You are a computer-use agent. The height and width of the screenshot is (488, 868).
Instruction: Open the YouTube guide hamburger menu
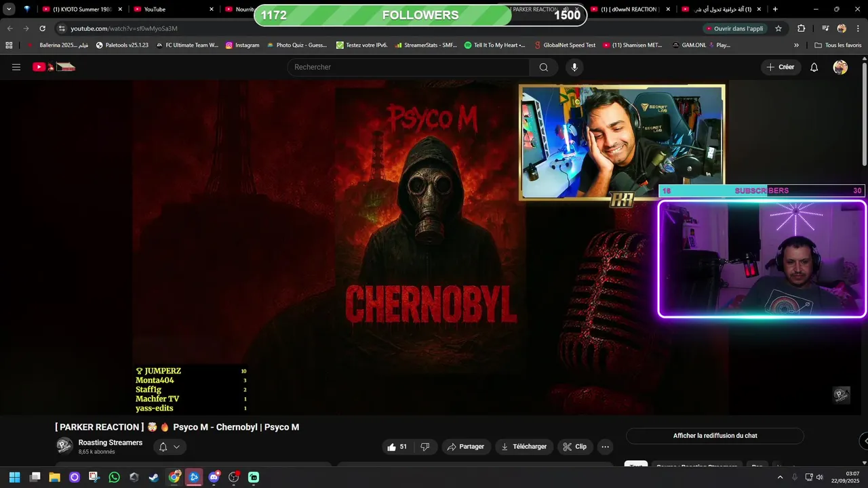16,67
